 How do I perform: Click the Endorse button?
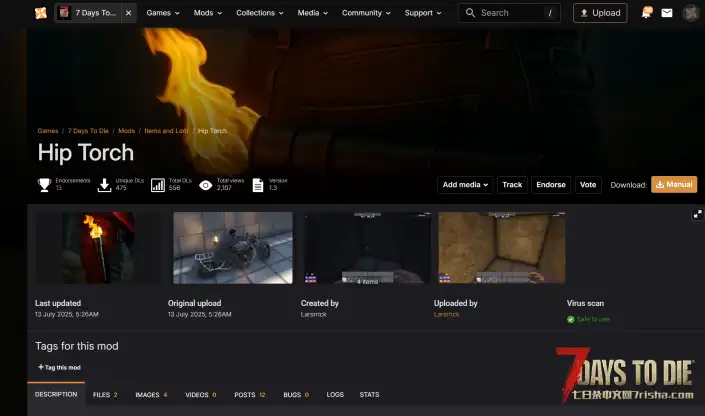tap(551, 185)
